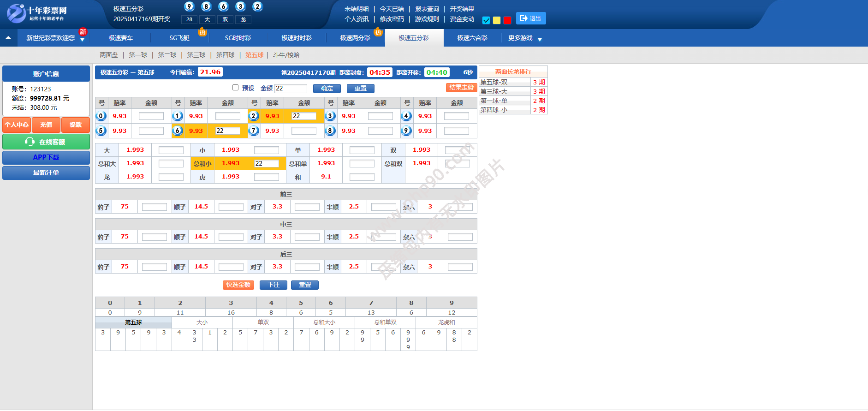
Task: Select number ball 0 in betting grid
Action: point(101,116)
